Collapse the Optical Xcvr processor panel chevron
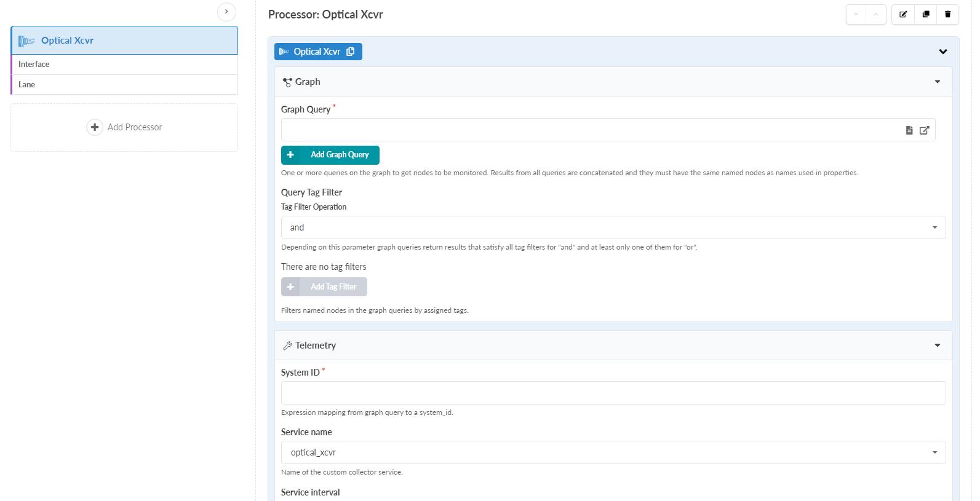This screenshot has width=980, height=501. (x=942, y=52)
